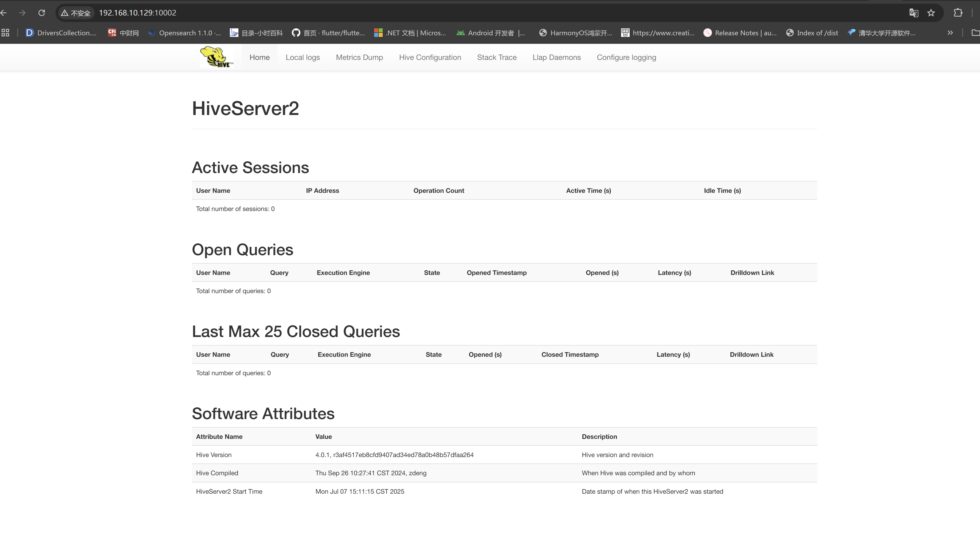Go to Configure logging page
The height and width of the screenshot is (533, 980).
(626, 57)
